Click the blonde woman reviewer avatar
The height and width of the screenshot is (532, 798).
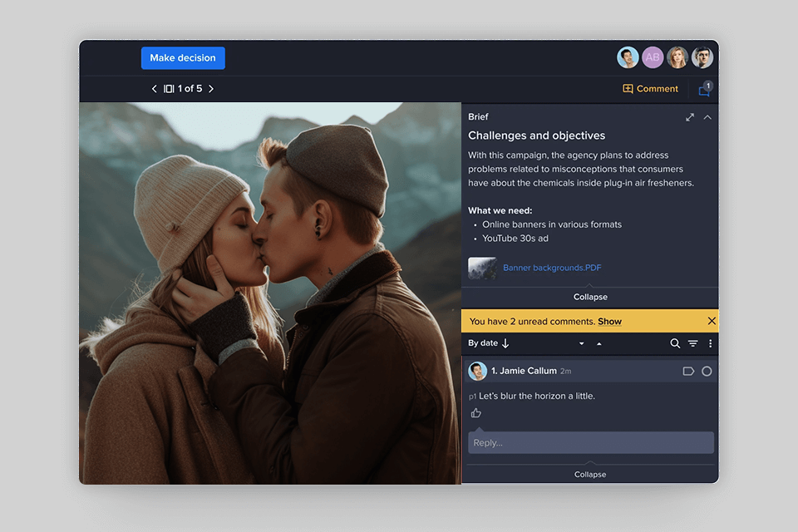677,57
